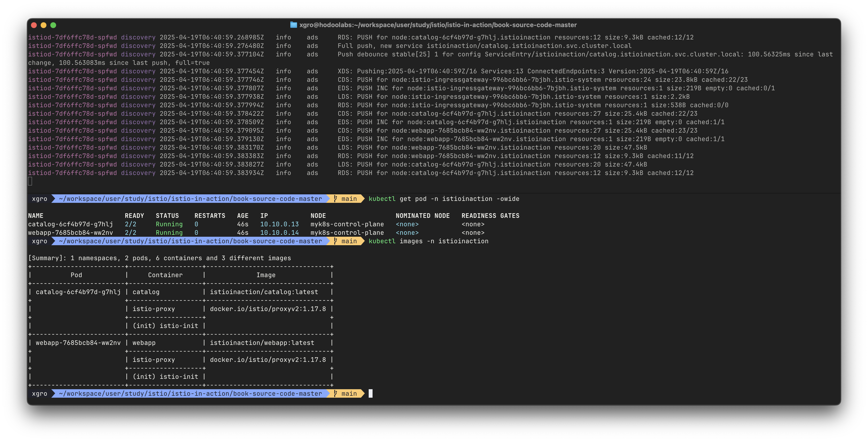Click the catalog LDS log line with size:47.4kB
This screenshot has height=441, width=868.
(338, 165)
